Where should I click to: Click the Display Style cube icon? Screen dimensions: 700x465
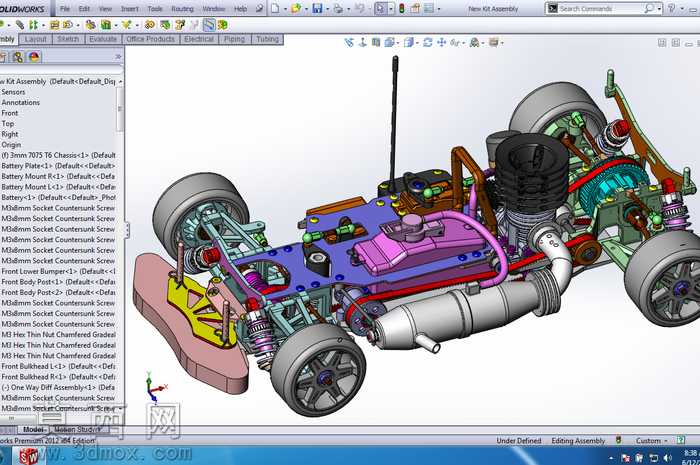coord(408,42)
